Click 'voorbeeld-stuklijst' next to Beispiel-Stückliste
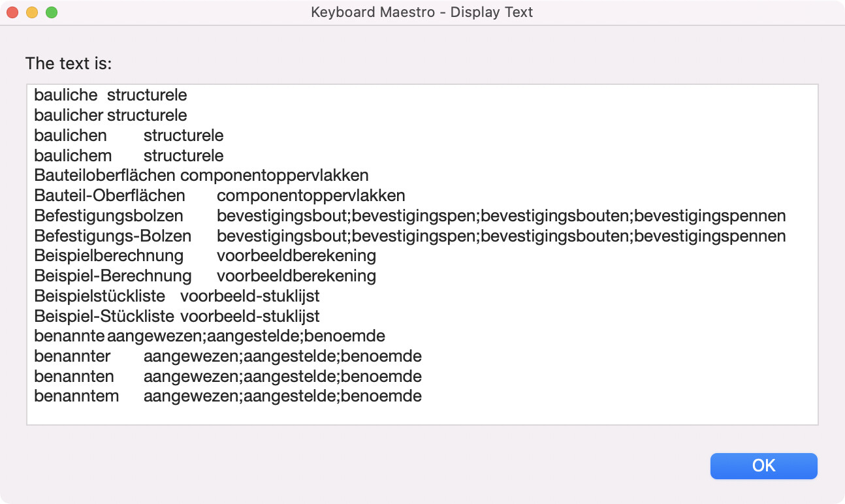The height and width of the screenshot is (504, 845). (x=250, y=317)
